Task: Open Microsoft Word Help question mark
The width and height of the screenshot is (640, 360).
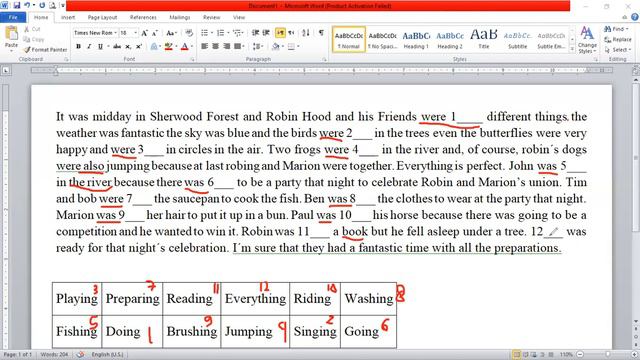Action: (635, 17)
